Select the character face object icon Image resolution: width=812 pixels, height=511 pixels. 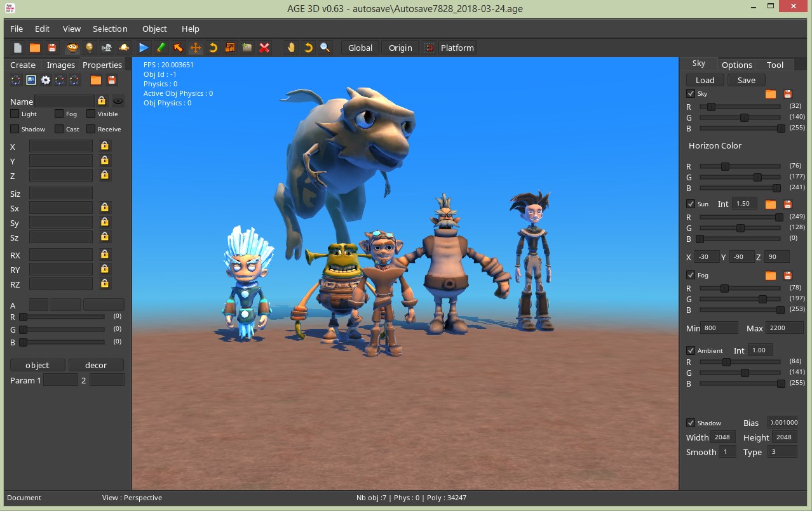coord(73,48)
